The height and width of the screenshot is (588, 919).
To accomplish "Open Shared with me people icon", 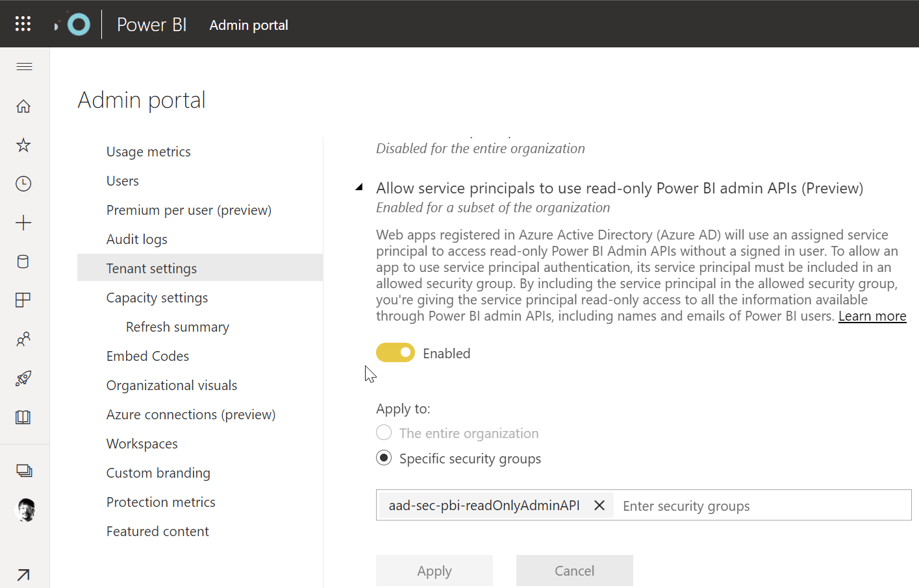I will click(24, 340).
